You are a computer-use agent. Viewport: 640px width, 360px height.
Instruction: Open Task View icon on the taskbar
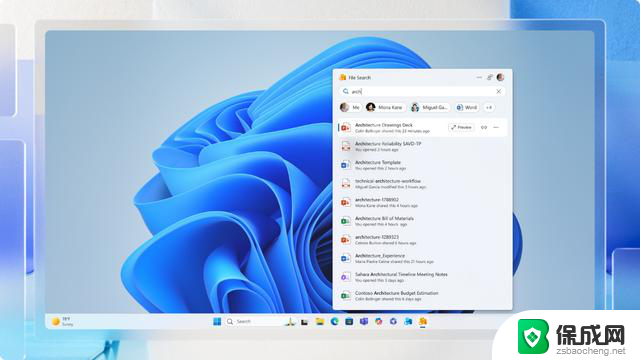304,322
